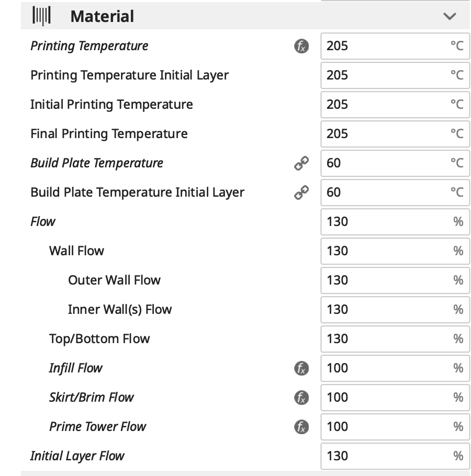Click the fx icon beside Prime Tower Flow

click(x=301, y=427)
